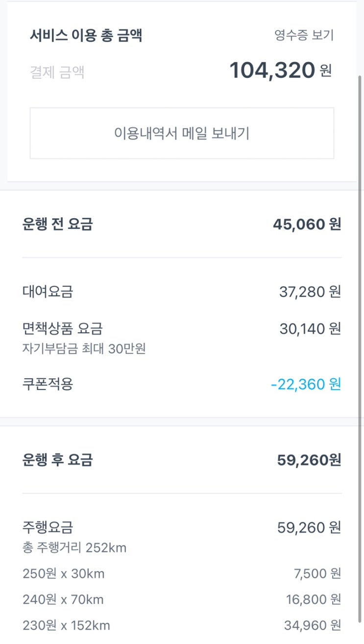Click the 대여요금 row label
This screenshot has width=364, height=644.
(x=48, y=292)
